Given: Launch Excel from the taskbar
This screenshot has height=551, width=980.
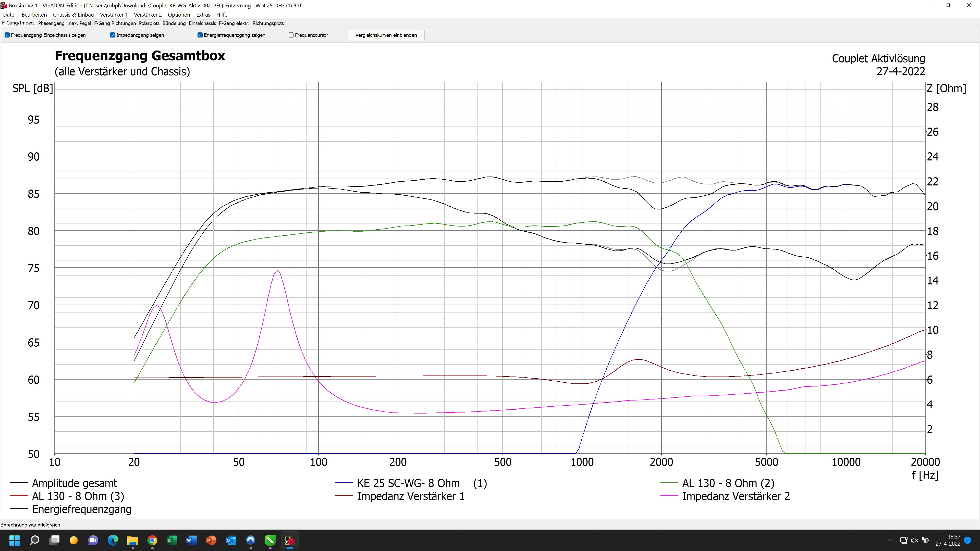Looking at the screenshot, I should (171, 540).
